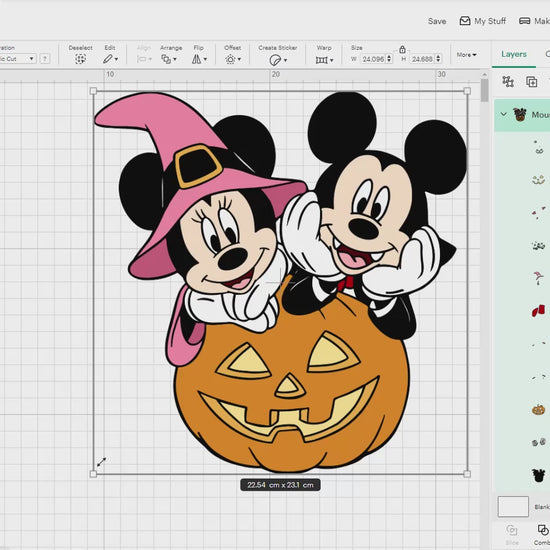
Task: Open the Offset tool
Action: 230,59
